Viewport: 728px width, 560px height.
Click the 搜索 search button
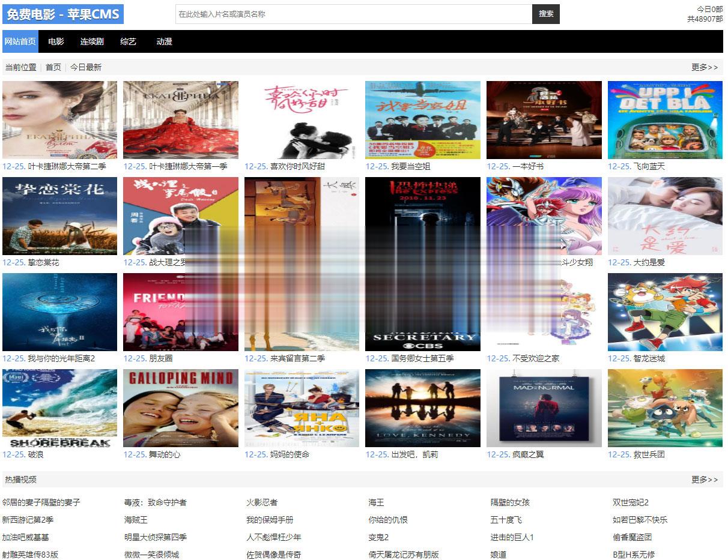tap(546, 14)
